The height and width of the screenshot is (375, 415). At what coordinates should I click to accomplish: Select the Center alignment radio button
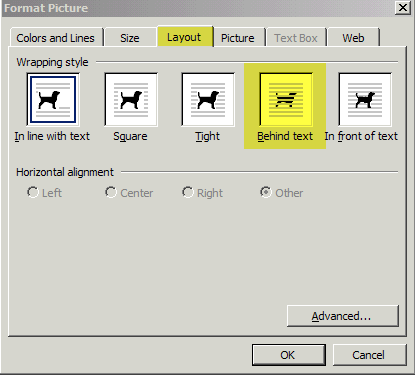pyautogui.click(x=111, y=192)
